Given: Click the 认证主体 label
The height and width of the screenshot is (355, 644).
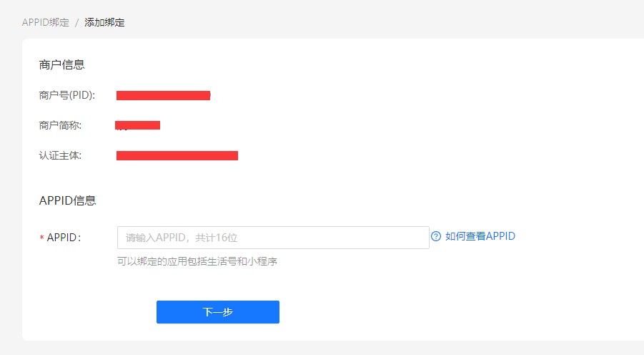Looking at the screenshot, I should click(61, 155).
